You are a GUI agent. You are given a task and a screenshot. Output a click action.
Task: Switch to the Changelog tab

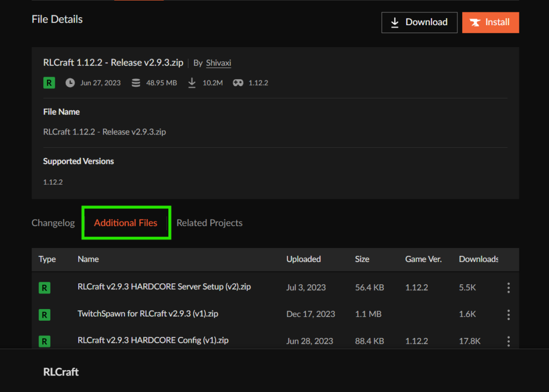53,223
